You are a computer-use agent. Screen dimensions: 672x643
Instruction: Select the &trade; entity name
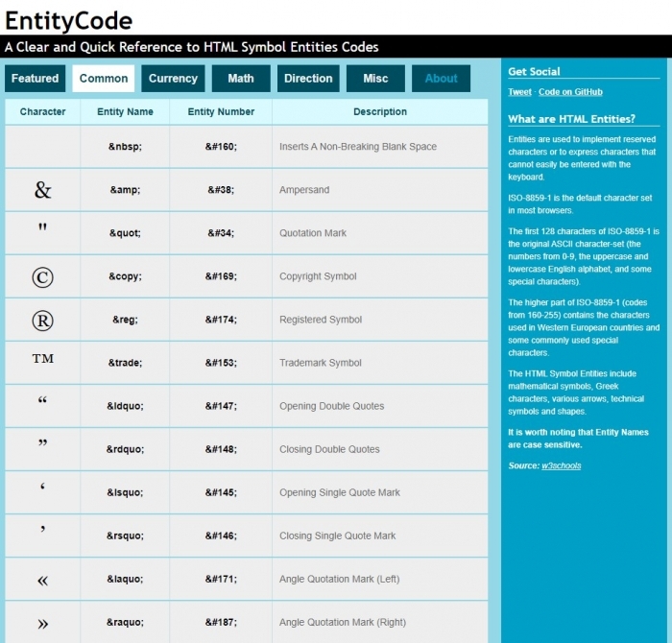point(125,363)
